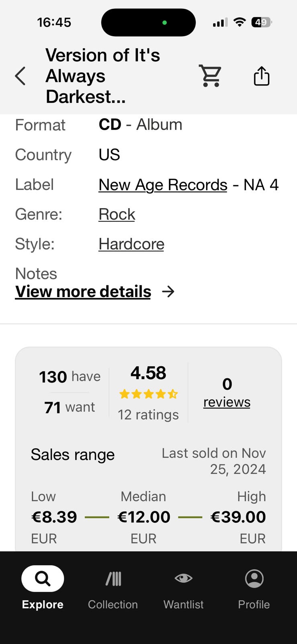Tap the arrow beside View more details
The width and height of the screenshot is (297, 644).
[x=168, y=291]
